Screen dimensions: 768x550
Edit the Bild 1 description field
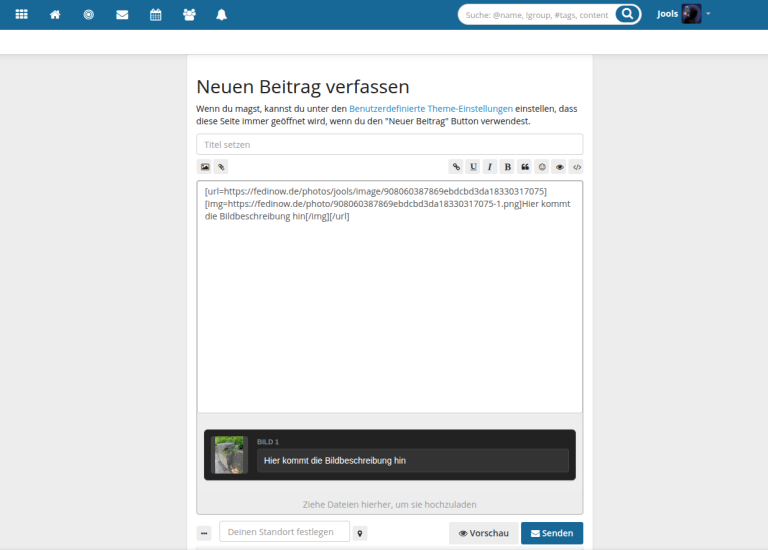(412, 460)
